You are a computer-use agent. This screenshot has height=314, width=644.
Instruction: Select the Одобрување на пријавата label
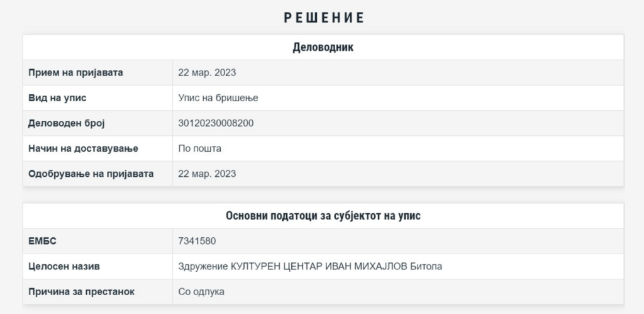coord(91,174)
